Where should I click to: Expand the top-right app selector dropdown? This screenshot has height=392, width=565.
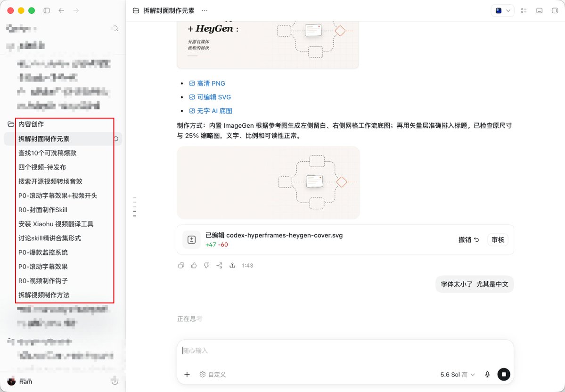coord(502,10)
